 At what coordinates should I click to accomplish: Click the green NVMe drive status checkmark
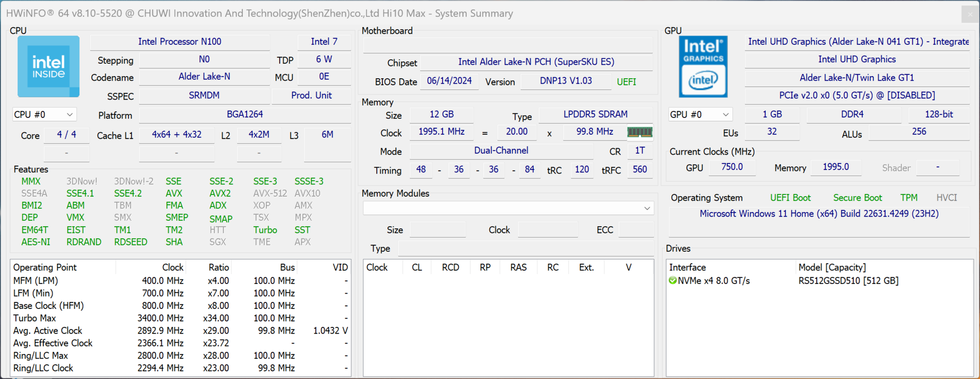pyautogui.click(x=673, y=280)
